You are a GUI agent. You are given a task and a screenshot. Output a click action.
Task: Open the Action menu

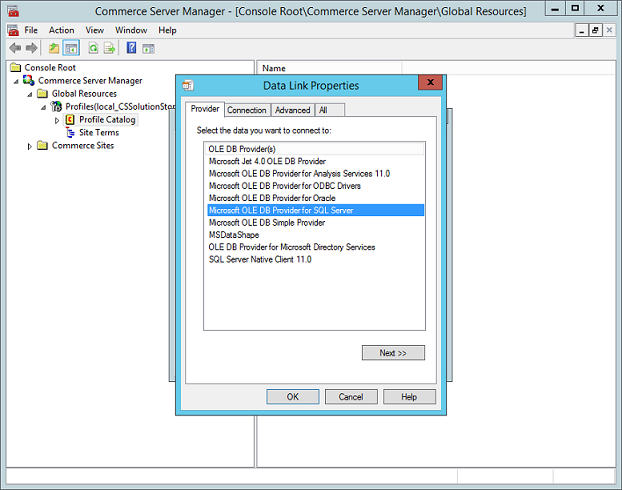coord(61,30)
